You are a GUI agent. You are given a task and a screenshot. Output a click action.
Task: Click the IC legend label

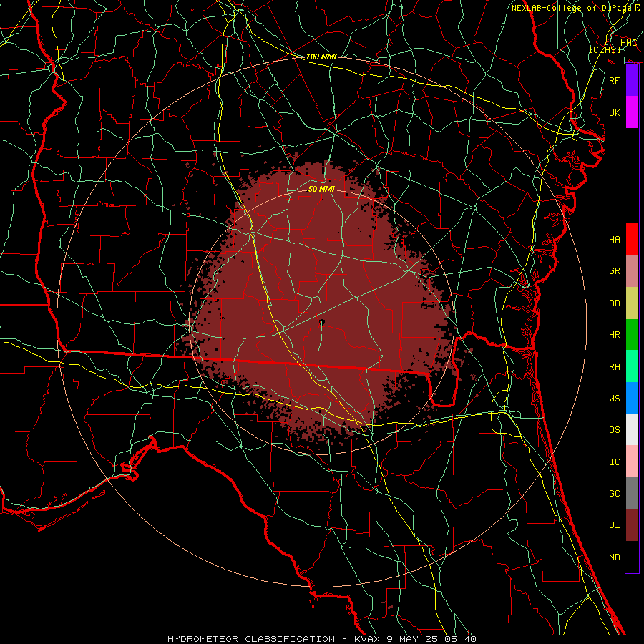coord(615,462)
